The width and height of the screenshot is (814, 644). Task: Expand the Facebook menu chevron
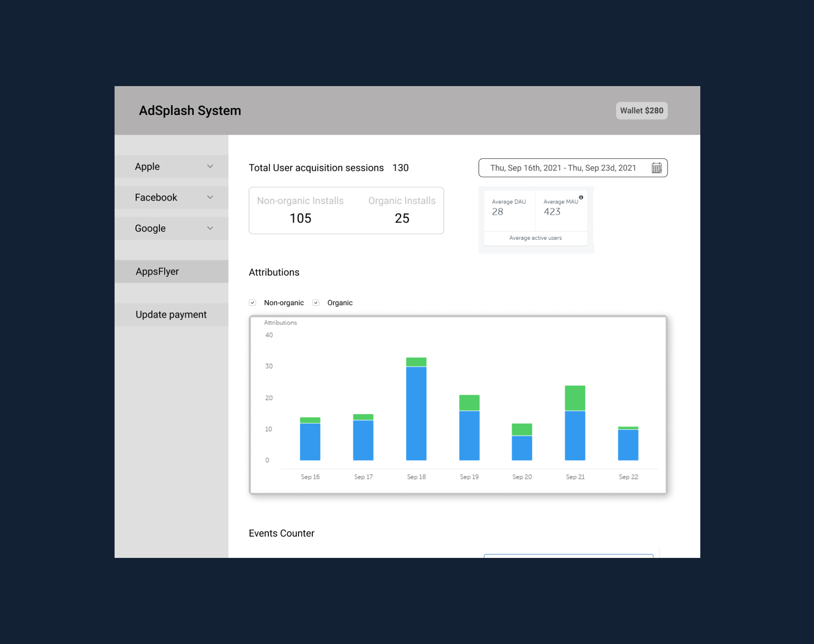[210, 198]
